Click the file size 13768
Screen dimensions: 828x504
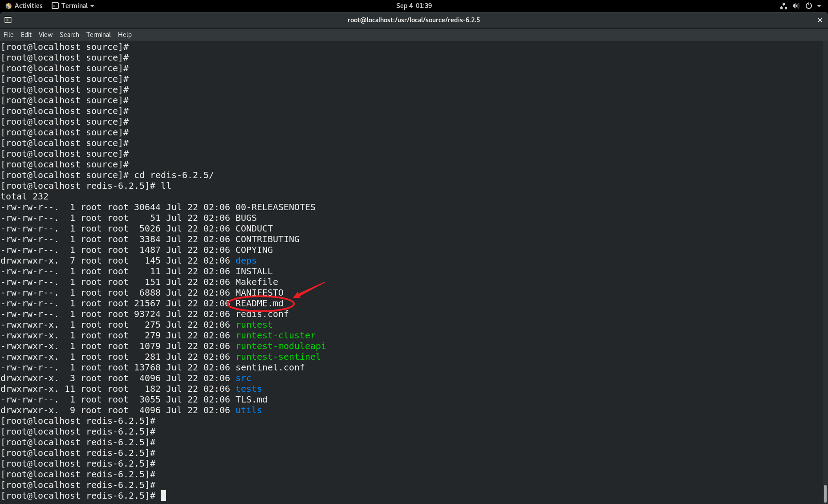(147, 367)
